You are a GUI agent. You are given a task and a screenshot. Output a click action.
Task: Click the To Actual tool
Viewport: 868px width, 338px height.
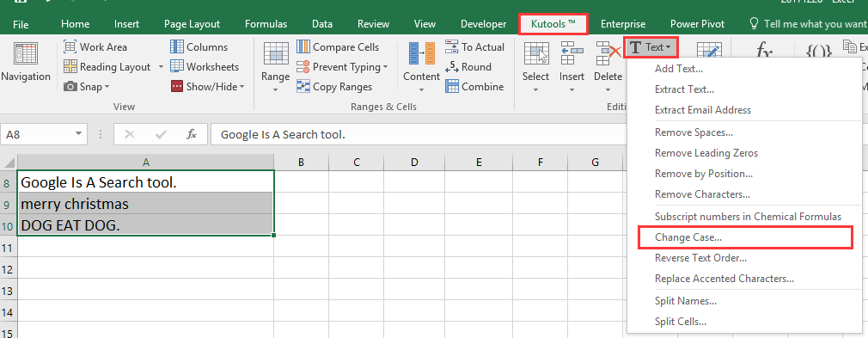(475, 47)
